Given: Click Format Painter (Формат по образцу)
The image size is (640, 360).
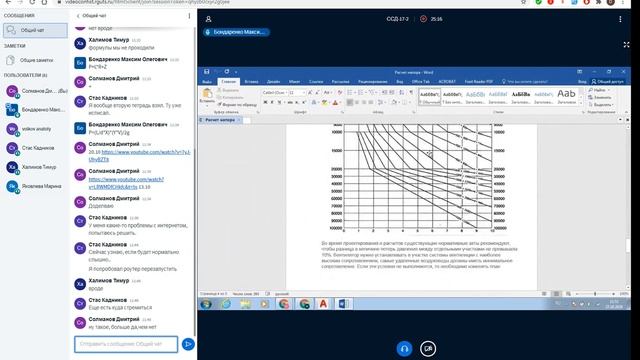Looking at the screenshot, I should [x=237, y=105].
